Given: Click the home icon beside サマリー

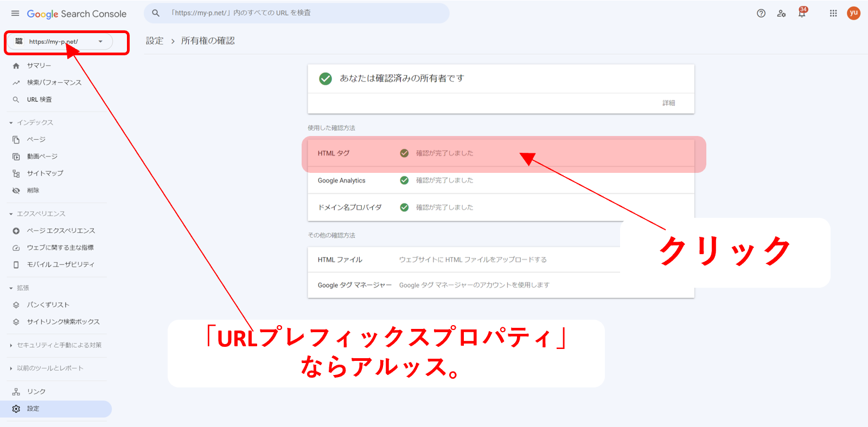Looking at the screenshot, I should 16,66.
